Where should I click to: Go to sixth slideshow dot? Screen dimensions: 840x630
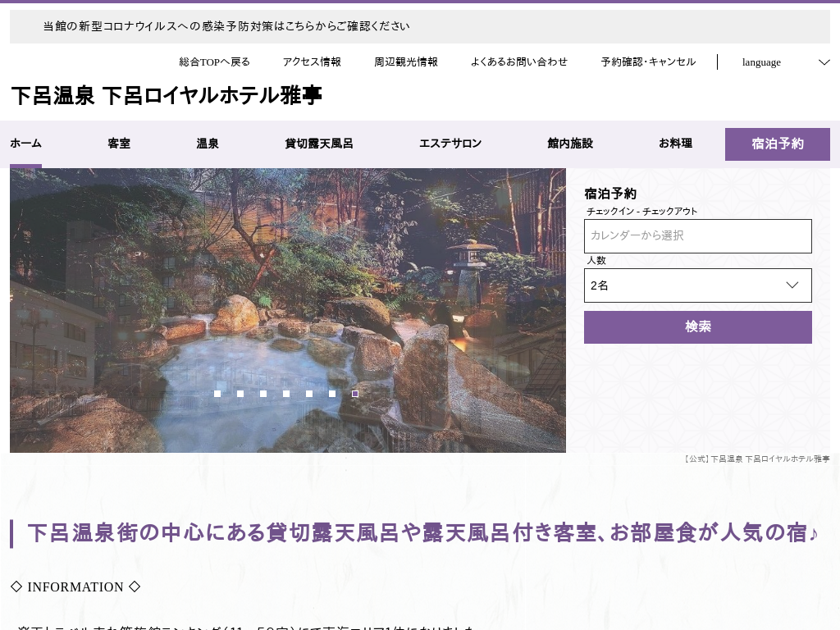332,394
